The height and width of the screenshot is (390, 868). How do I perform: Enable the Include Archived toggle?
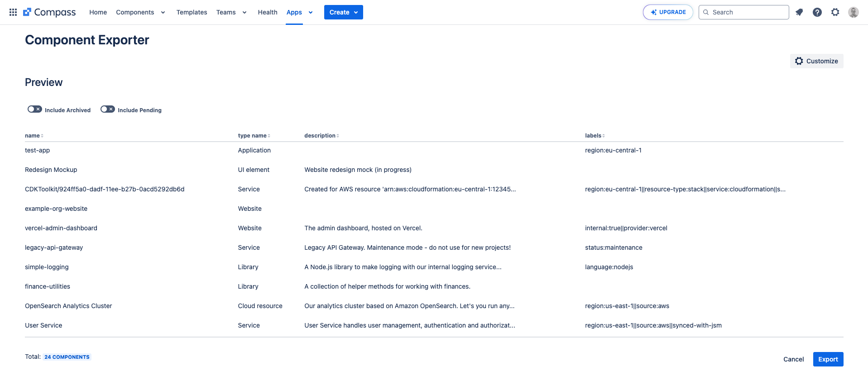(x=35, y=109)
